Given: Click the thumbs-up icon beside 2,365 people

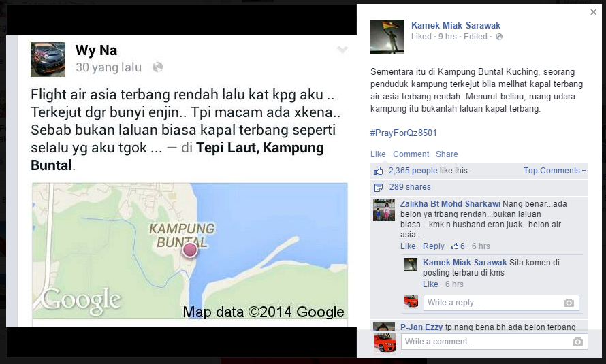Looking at the screenshot, I should [379, 171].
